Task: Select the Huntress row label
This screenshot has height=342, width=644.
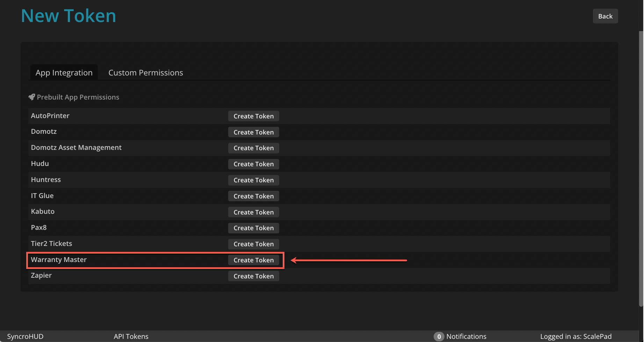Action: pyautogui.click(x=46, y=180)
